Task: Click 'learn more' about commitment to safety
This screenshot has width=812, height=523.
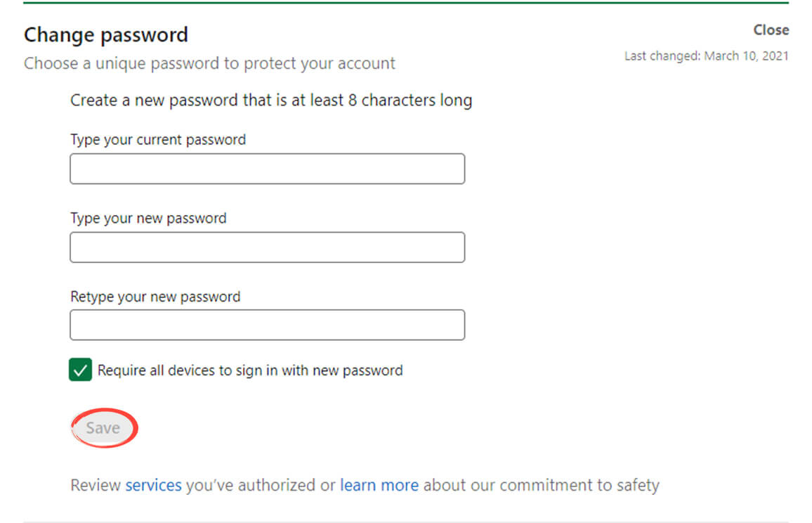Action: coord(379,484)
